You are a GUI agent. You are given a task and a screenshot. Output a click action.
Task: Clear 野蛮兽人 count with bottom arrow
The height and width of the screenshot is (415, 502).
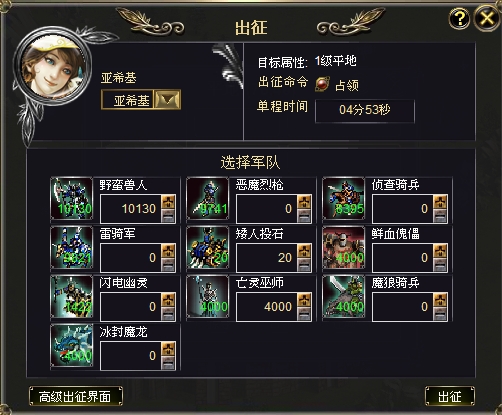(168, 216)
